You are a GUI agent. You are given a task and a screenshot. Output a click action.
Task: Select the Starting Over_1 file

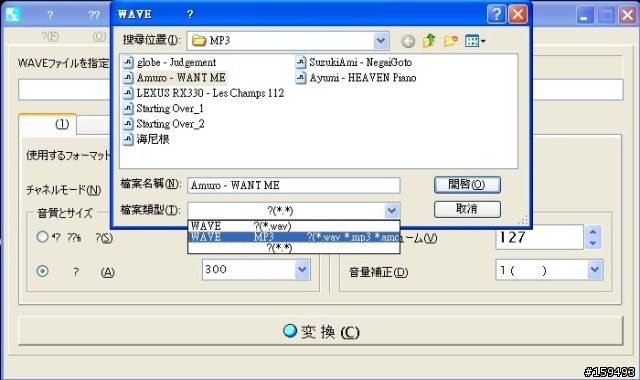163,109
